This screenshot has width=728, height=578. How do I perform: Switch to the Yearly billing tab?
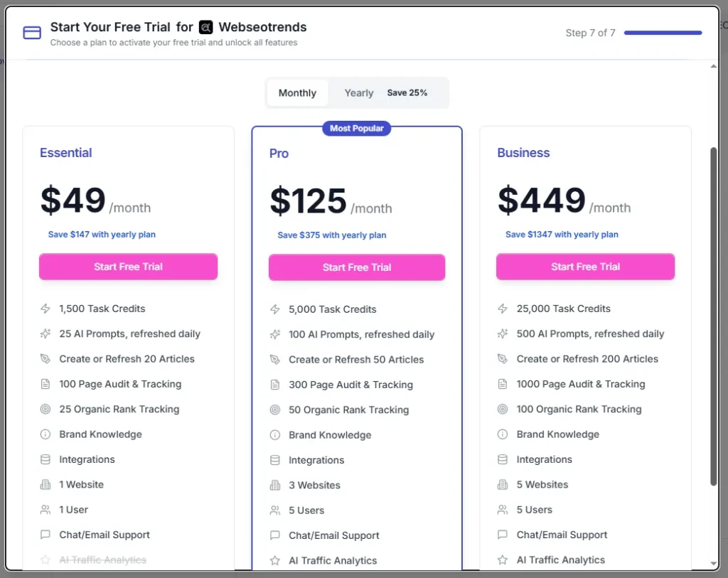(x=358, y=92)
